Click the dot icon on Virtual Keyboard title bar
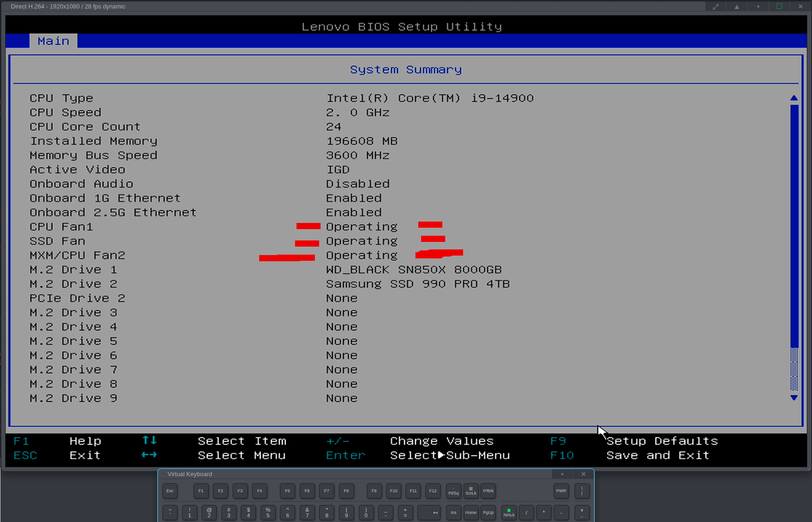Viewport: 812px width, 522px height. [562, 474]
